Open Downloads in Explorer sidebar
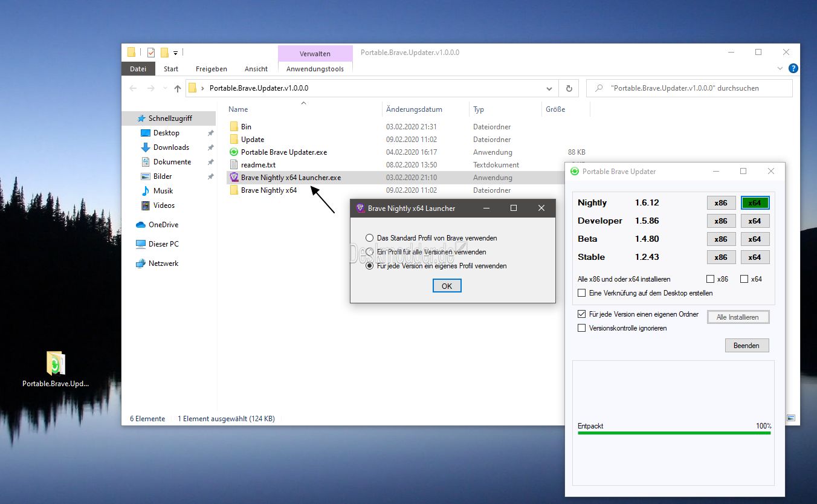Screen dimensions: 817x504 (171, 147)
